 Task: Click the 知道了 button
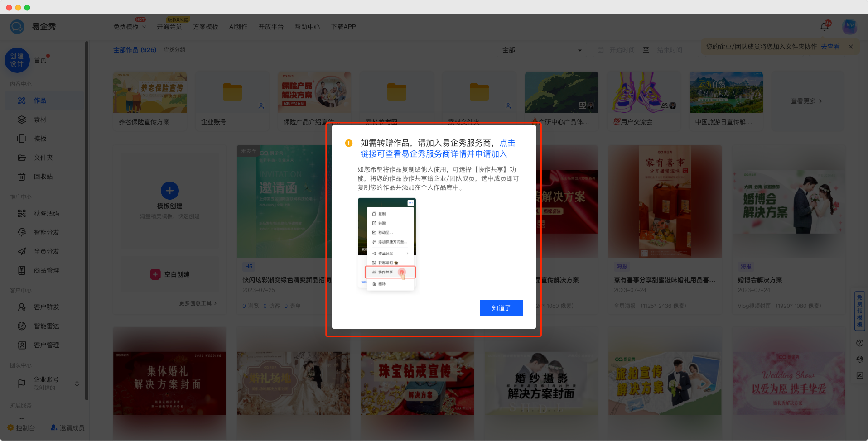501,308
